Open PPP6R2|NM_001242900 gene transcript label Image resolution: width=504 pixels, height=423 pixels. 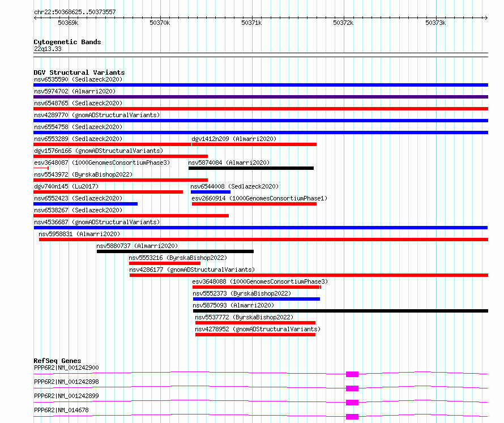click(66, 368)
